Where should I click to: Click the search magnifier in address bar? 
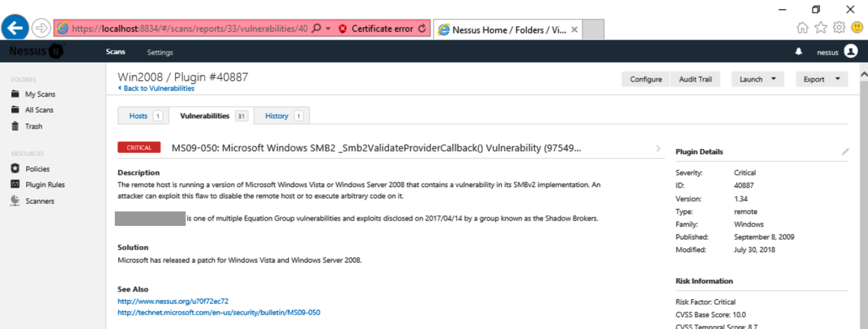point(316,29)
